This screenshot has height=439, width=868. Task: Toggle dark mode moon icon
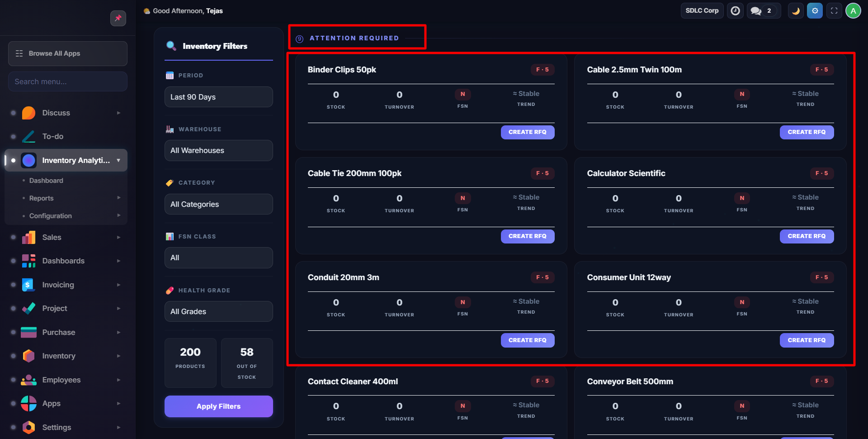(796, 11)
